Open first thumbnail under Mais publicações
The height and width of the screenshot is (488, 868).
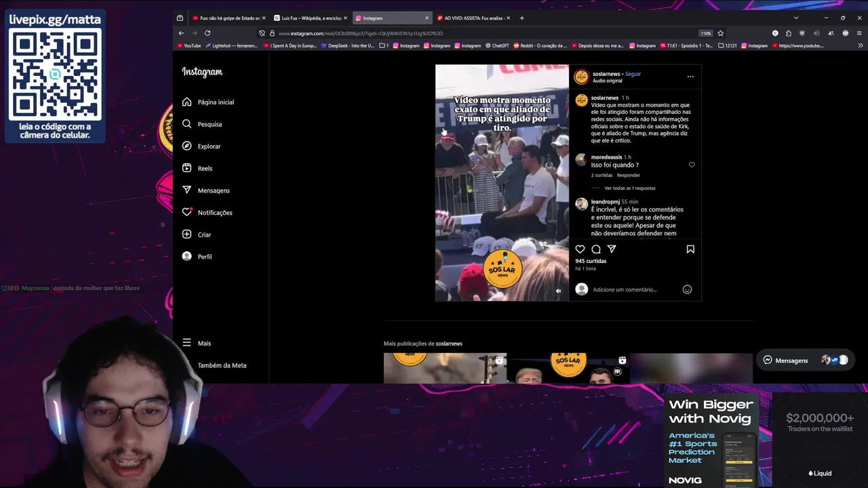pyautogui.click(x=445, y=368)
